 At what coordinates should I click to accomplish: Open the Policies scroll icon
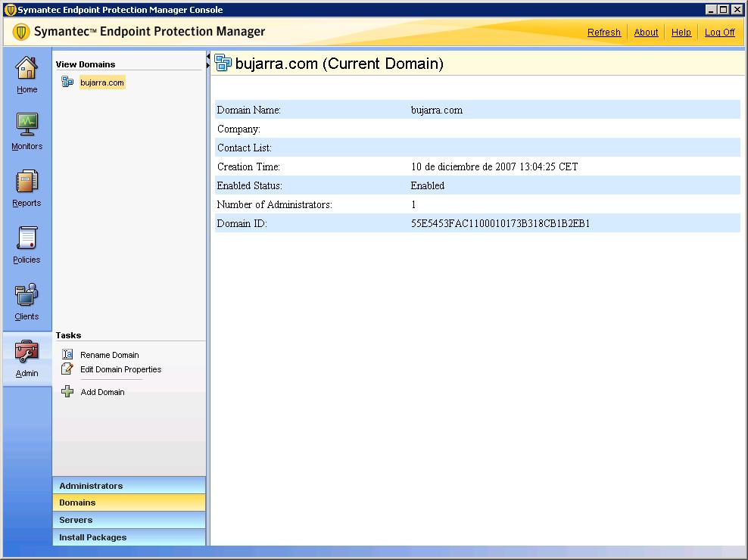tap(26, 238)
